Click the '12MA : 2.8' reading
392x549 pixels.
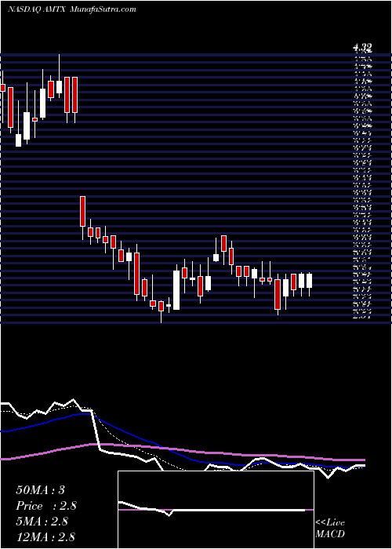45,536
